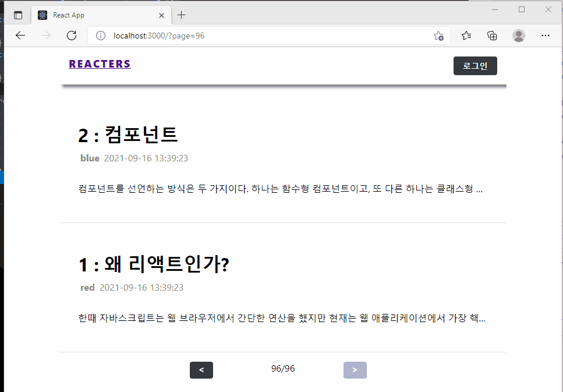This screenshot has width=563, height=392.
Task: Click the address bar URL localhost:3000
Action: coord(159,36)
